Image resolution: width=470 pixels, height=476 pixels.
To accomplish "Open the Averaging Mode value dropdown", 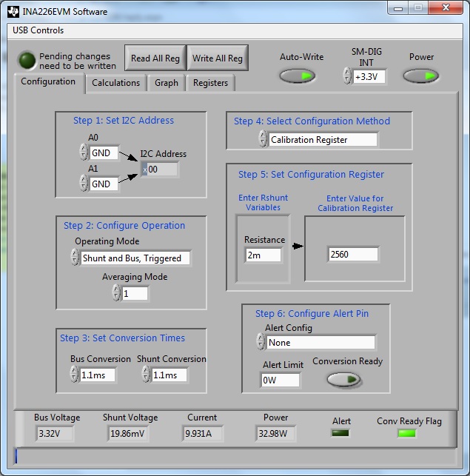I will click(135, 294).
